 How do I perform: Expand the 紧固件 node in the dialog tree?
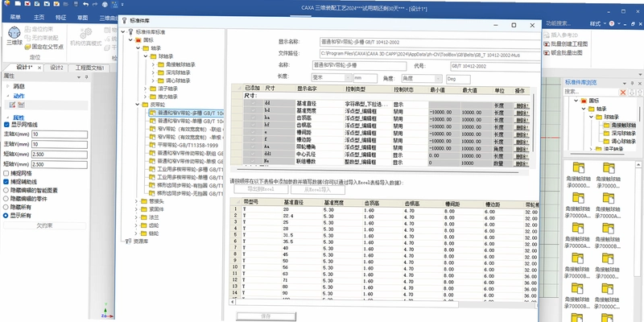point(137,209)
